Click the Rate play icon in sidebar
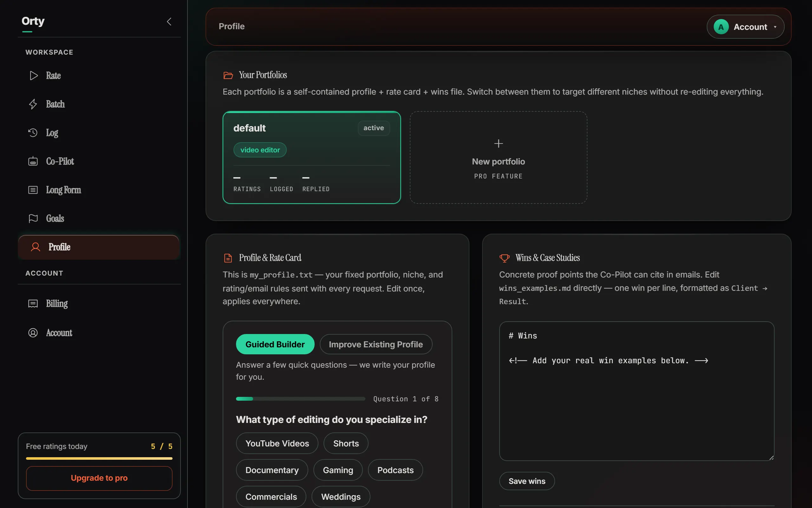This screenshot has width=812, height=508. pos(33,75)
